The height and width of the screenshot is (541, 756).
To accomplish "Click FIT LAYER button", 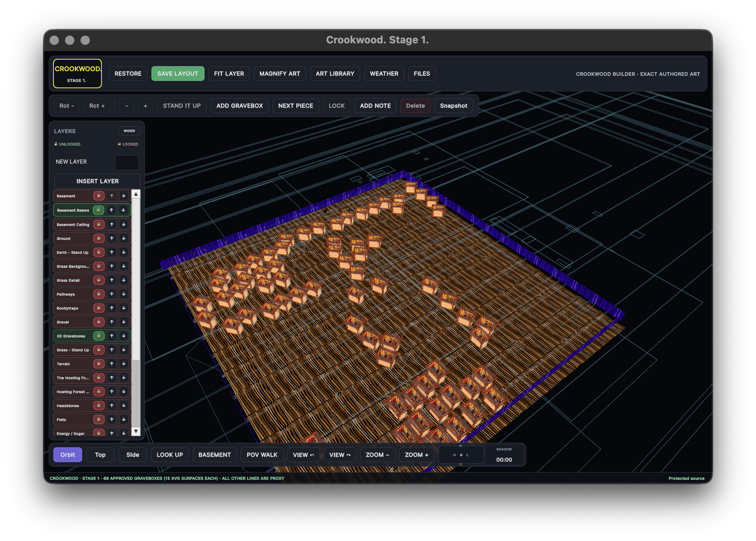I will coord(229,74).
